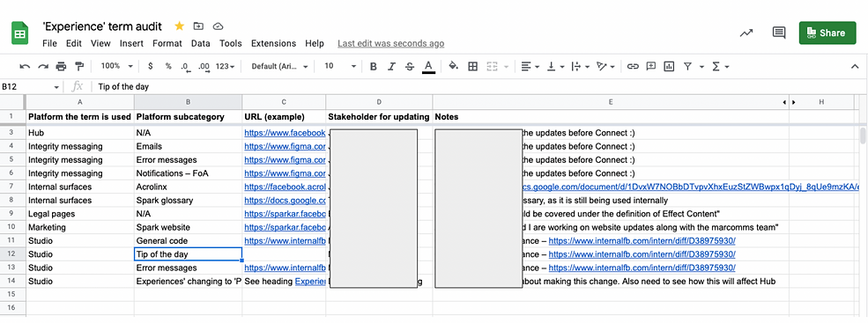The height and width of the screenshot is (323, 868).
Task: Print the spreadsheet using printer icon
Action: (61, 66)
